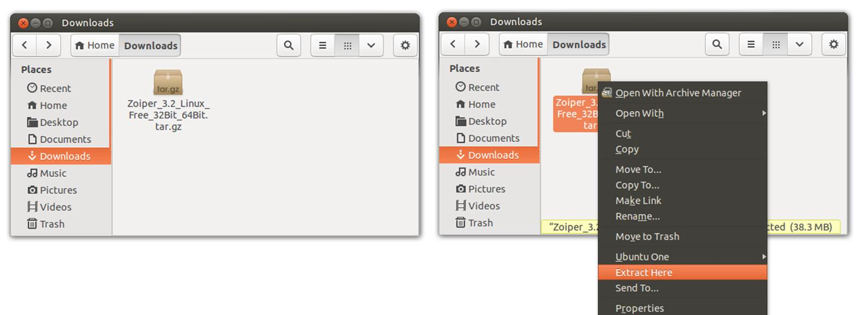Choose Rename... in context menu
The image size is (868, 315).
tap(682, 216)
